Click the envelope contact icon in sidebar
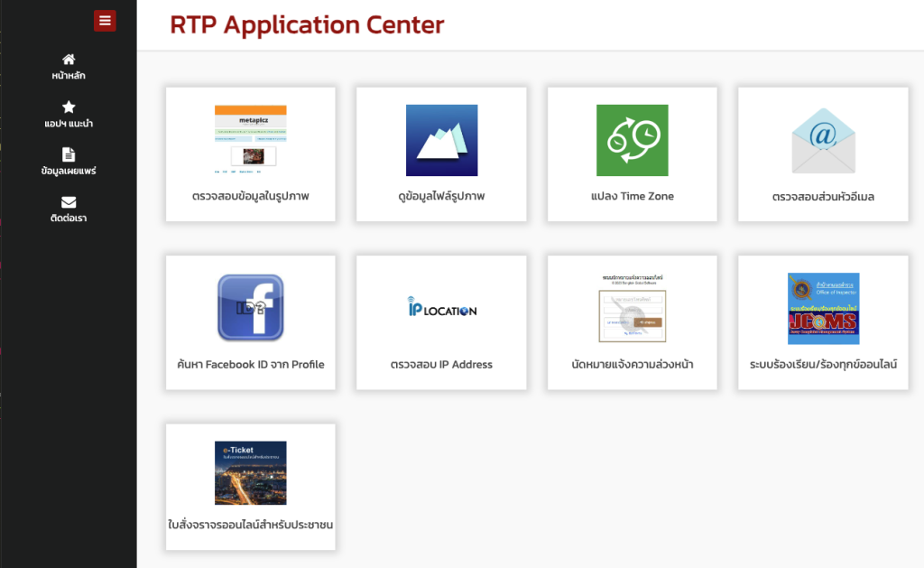The image size is (924, 568). click(69, 202)
